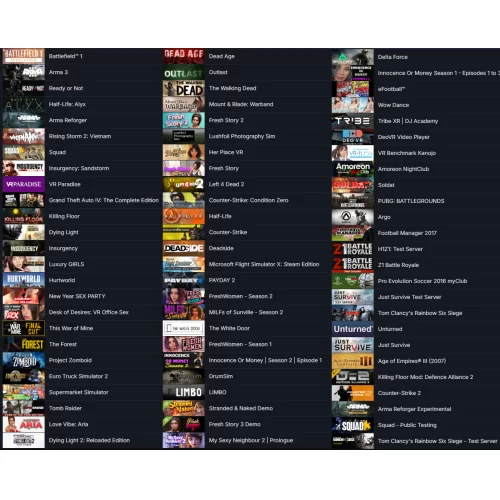
Task: Select the 'DrumSim' title
Action: (x=221, y=376)
